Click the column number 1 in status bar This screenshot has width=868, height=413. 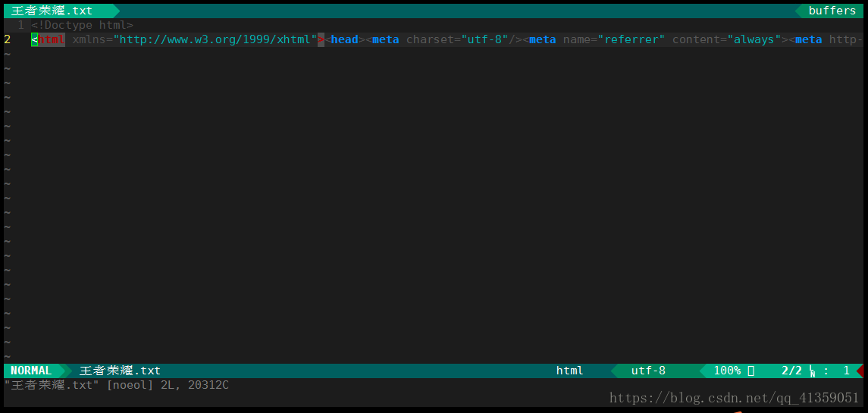[846, 371]
